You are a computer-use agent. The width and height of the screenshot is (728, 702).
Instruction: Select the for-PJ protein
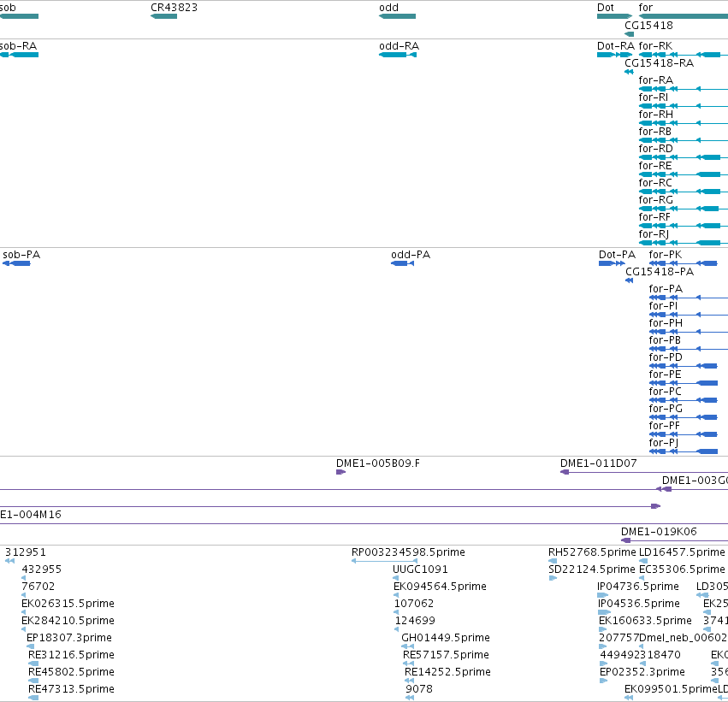pyautogui.click(x=684, y=452)
